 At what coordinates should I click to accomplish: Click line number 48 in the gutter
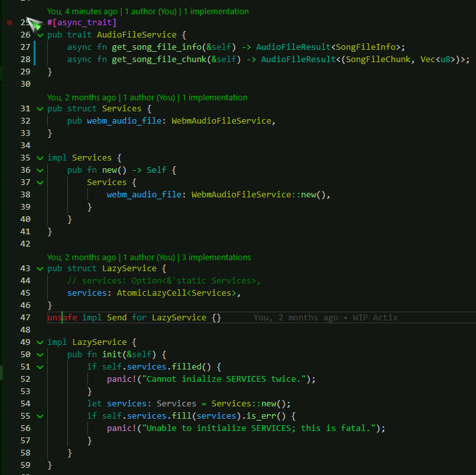(25, 330)
